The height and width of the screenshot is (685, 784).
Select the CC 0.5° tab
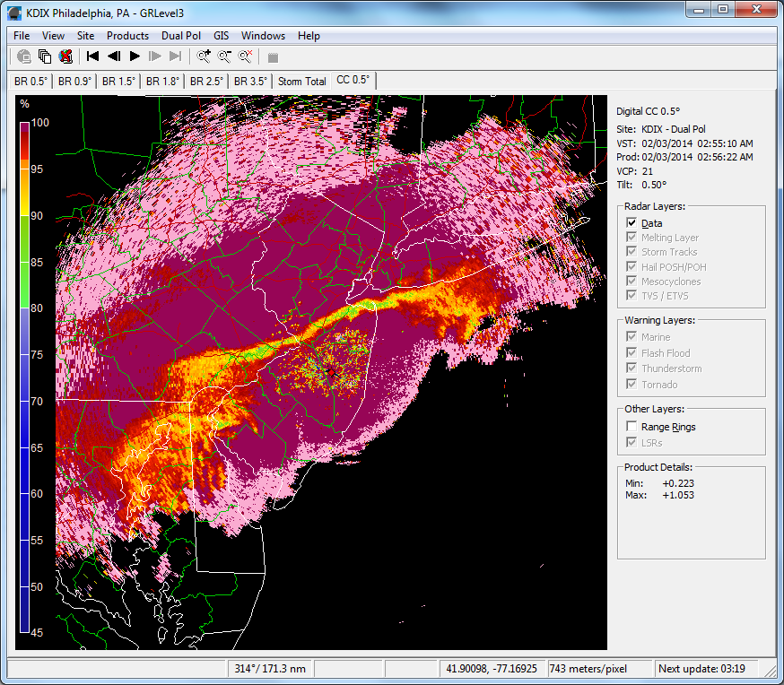(x=353, y=80)
